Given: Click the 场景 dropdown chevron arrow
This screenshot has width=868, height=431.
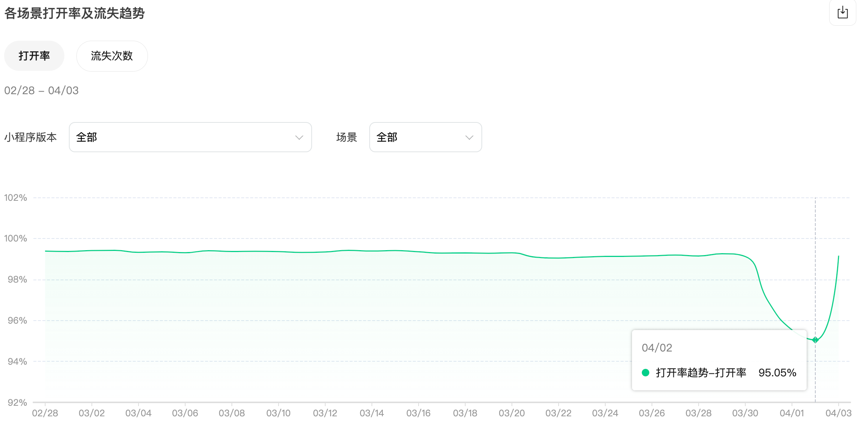Looking at the screenshot, I should point(469,138).
